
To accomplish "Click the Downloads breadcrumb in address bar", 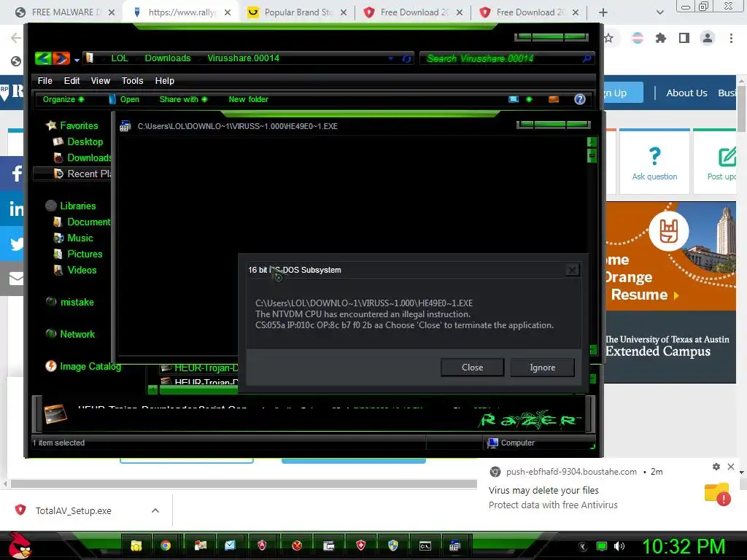I will [168, 58].
